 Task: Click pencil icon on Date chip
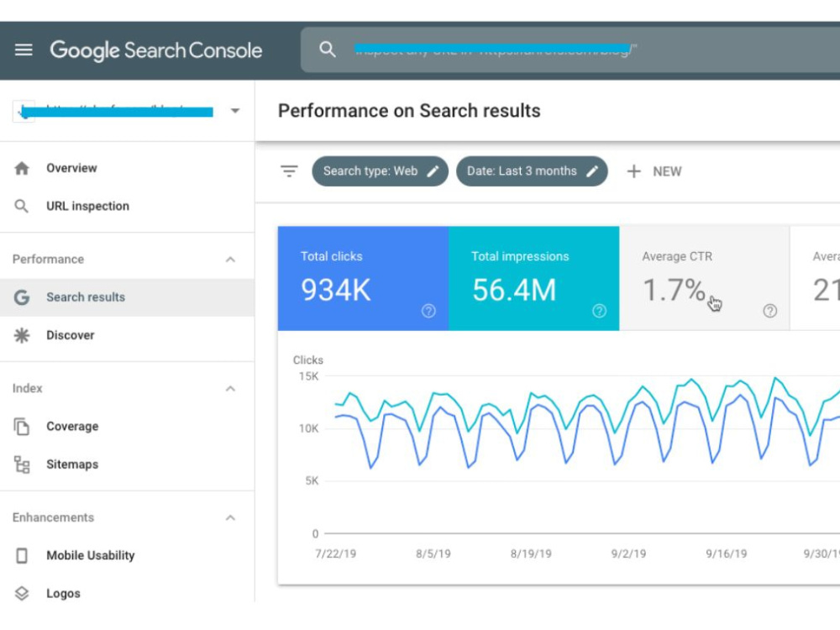click(x=592, y=171)
